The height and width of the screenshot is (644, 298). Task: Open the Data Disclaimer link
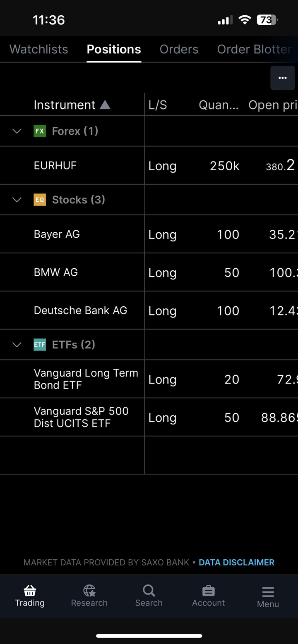[x=236, y=562]
